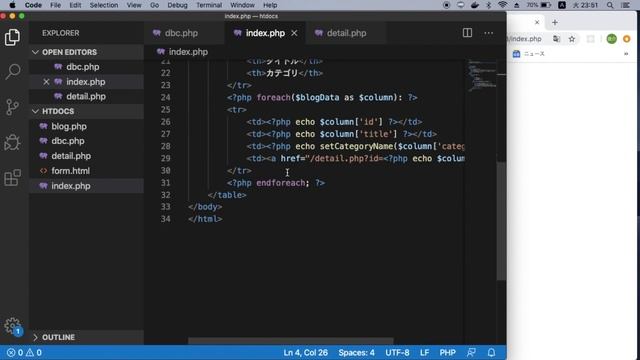Open detail.php in HTDOCS folder
The width and height of the screenshot is (640, 360).
click(x=86, y=156)
